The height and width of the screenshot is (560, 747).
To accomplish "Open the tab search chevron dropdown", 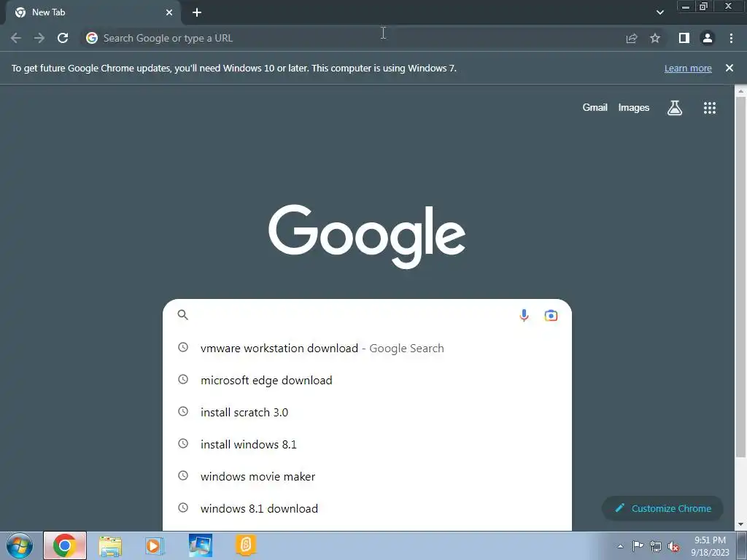I will tap(659, 12).
